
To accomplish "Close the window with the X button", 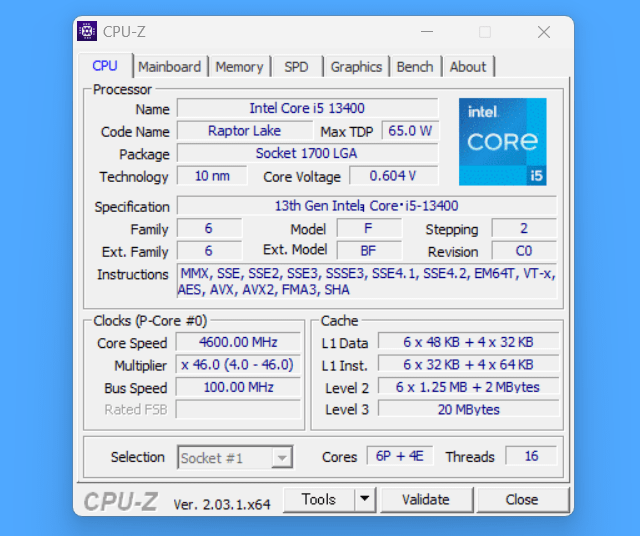I will coord(544,31).
